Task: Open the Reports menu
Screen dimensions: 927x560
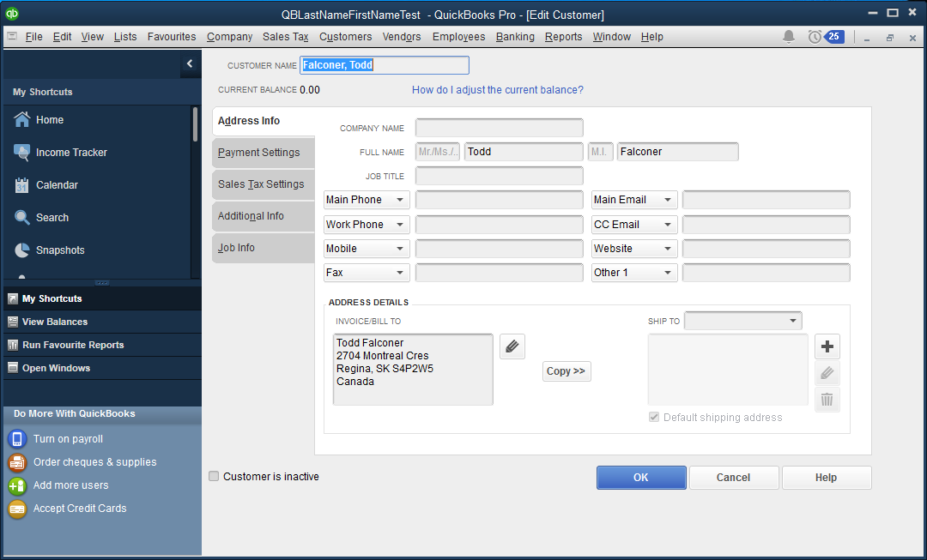Action: [x=563, y=37]
